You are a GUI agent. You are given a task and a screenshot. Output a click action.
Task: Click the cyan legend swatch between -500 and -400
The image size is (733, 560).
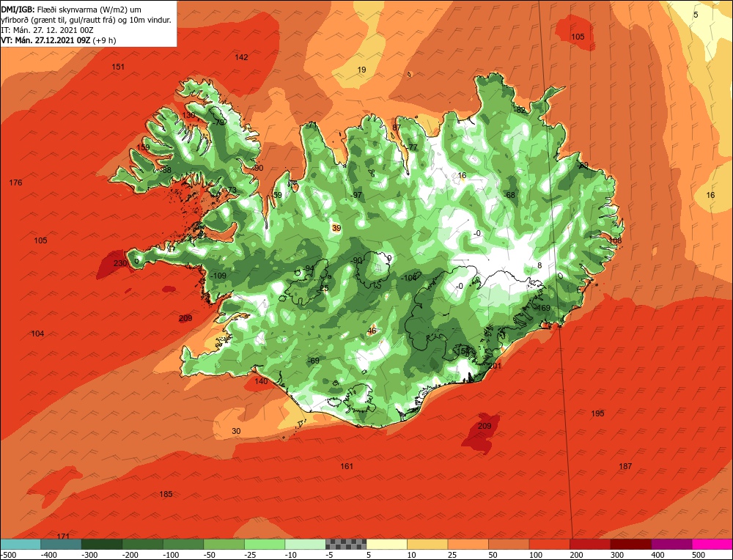[x=20, y=544]
